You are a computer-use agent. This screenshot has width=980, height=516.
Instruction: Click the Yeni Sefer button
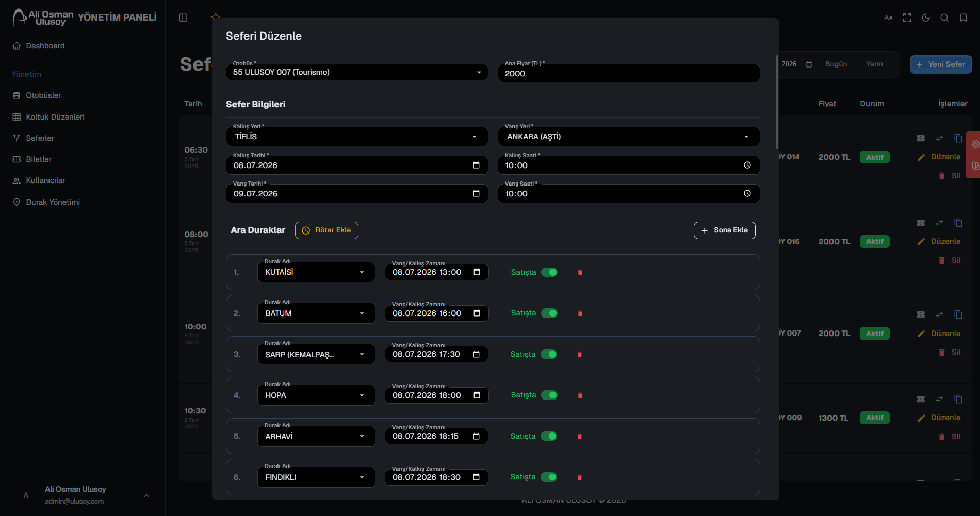941,64
